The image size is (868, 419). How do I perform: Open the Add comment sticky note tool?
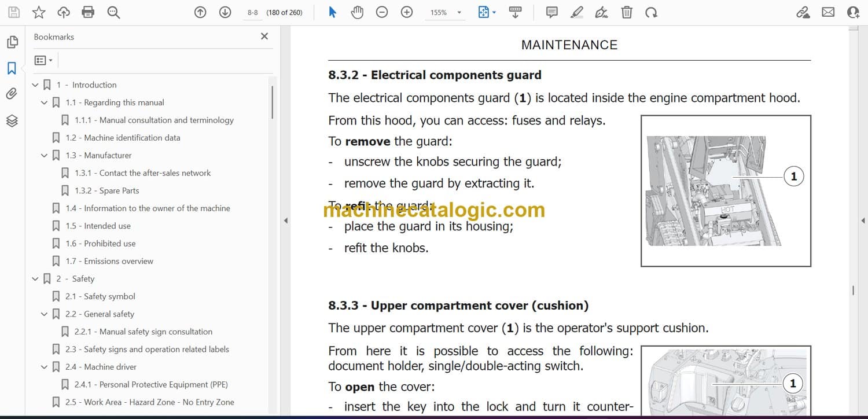click(552, 12)
